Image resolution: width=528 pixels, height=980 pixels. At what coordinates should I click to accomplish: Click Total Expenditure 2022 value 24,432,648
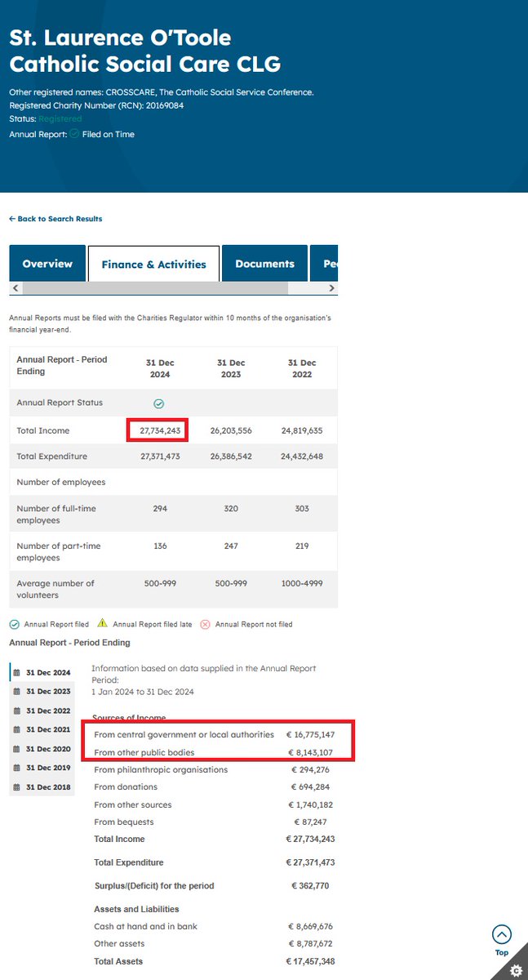(x=302, y=457)
